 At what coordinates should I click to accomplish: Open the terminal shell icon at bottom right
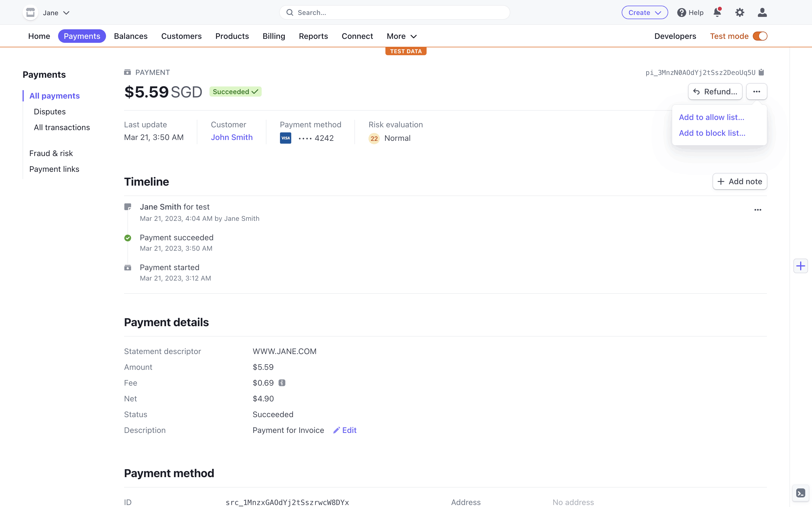tap(801, 493)
